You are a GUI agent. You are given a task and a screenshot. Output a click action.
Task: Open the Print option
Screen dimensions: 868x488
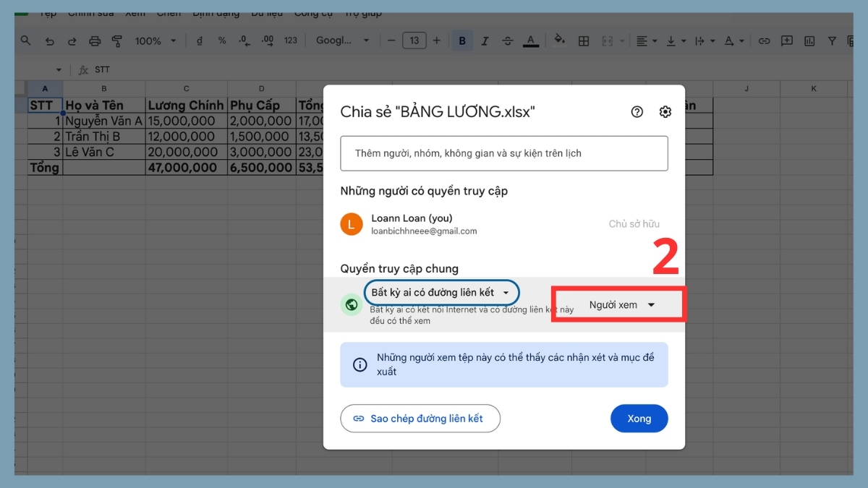pyautogui.click(x=94, y=40)
